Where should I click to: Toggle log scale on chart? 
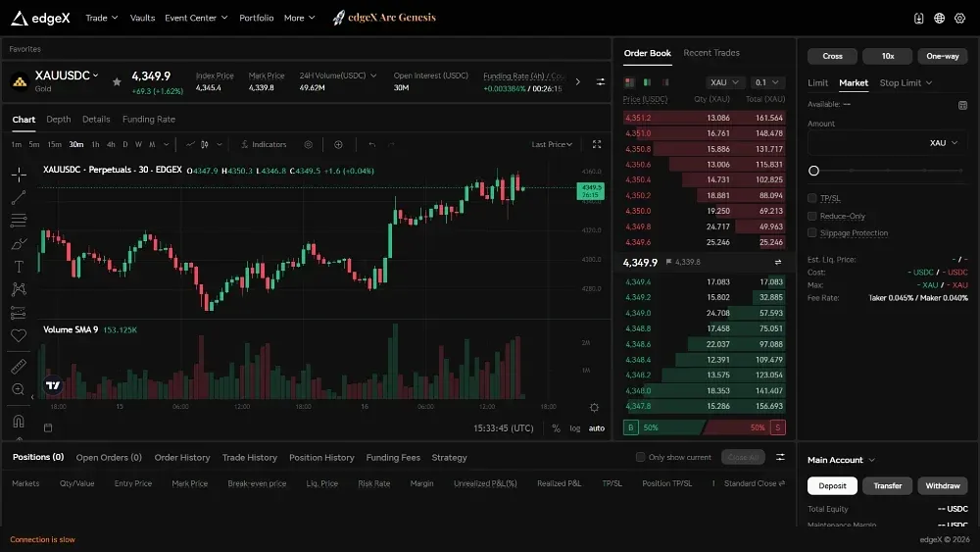pyautogui.click(x=575, y=428)
